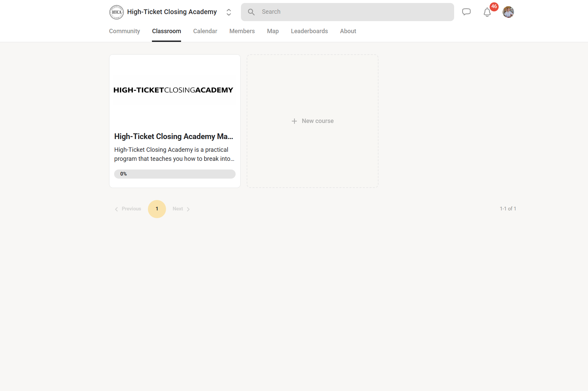Open the Map tab
The width and height of the screenshot is (588, 391).
tap(273, 31)
